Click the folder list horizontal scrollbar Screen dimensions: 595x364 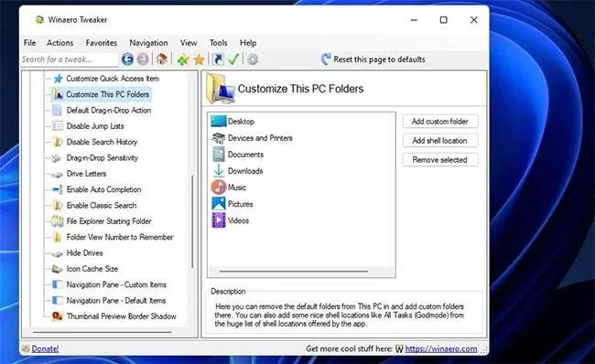pyautogui.click(x=294, y=272)
